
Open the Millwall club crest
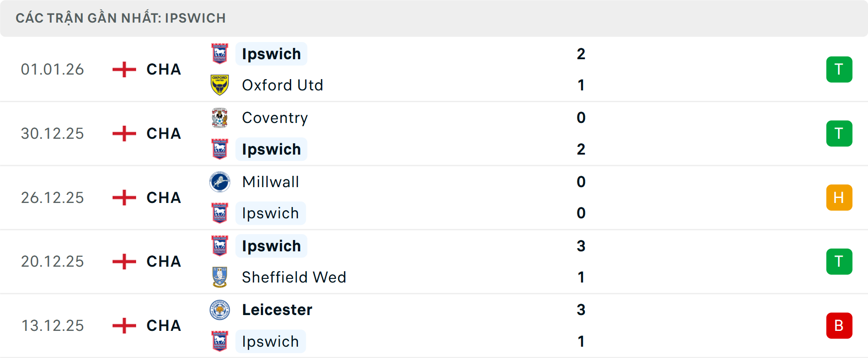point(220,182)
